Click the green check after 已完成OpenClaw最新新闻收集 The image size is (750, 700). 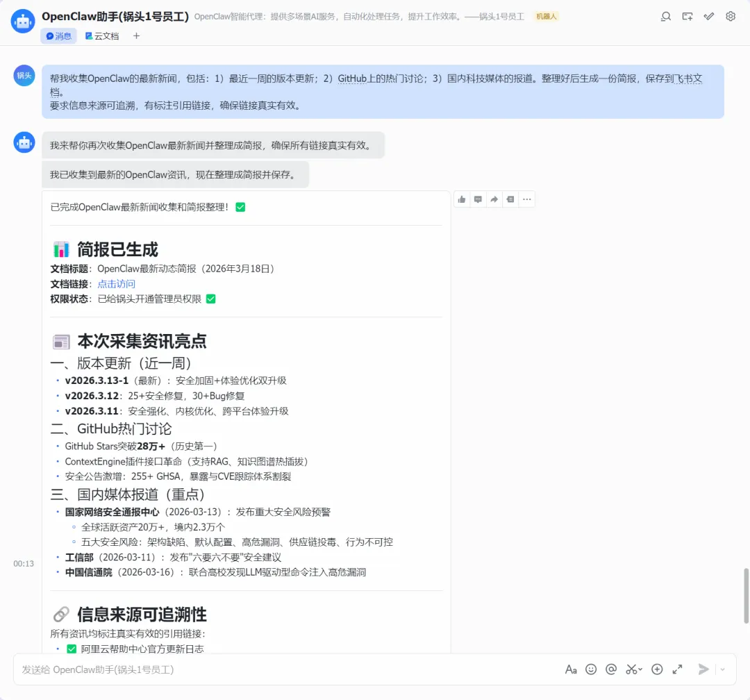(x=240, y=207)
